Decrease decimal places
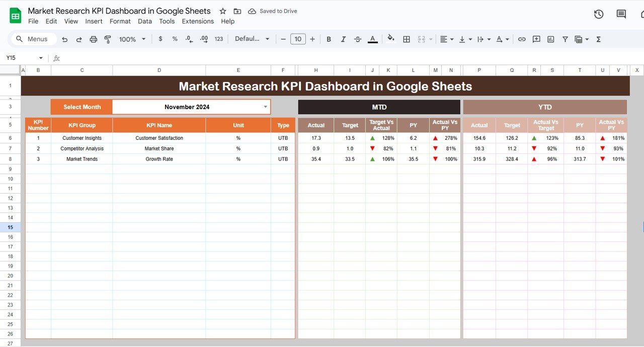Screen dimensions: 644x347 coord(189,39)
